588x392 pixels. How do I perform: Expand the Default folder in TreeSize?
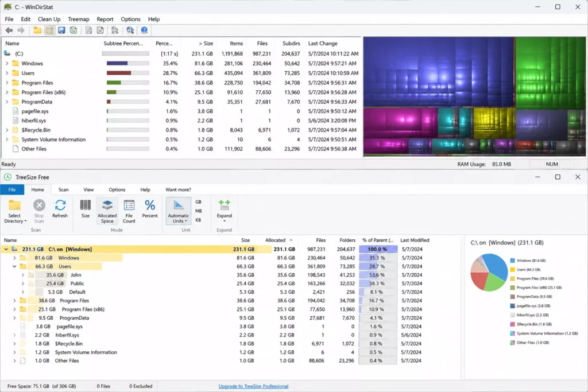(23, 292)
